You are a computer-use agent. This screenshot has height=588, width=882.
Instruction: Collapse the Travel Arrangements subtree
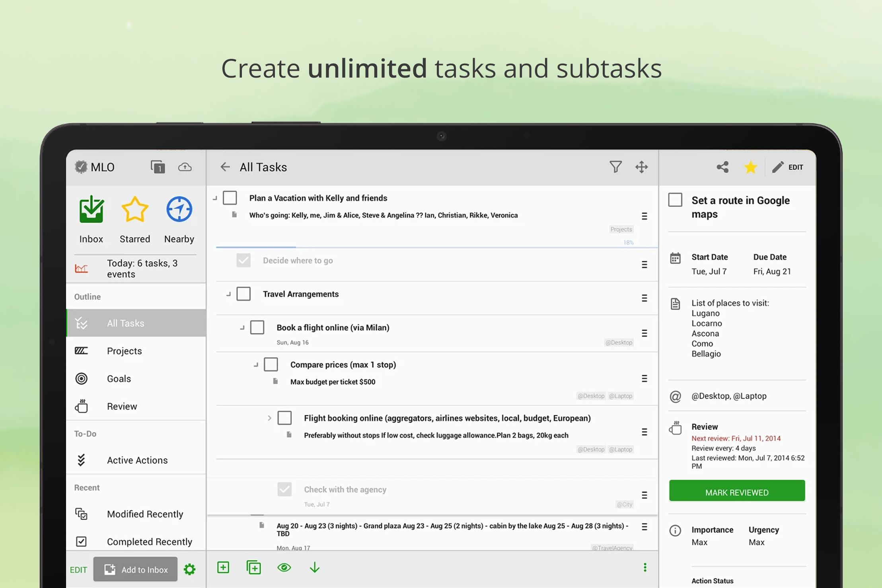point(228,294)
